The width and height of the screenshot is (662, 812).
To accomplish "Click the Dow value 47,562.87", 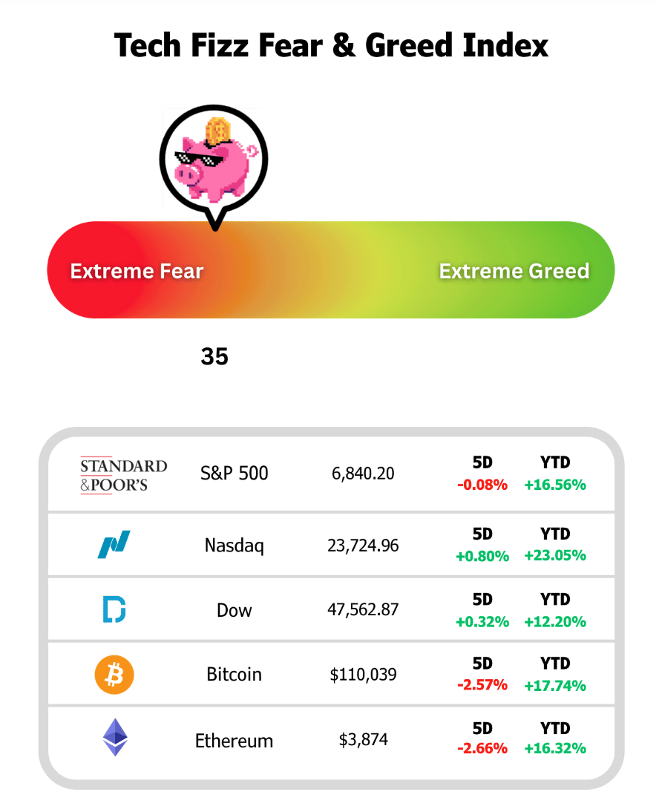I will coord(363,610).
